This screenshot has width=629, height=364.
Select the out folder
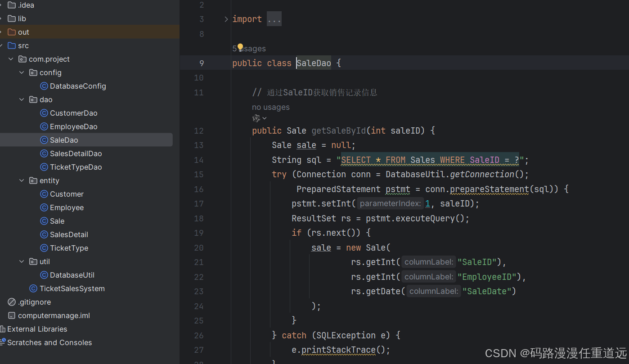[x=23, y=32]
